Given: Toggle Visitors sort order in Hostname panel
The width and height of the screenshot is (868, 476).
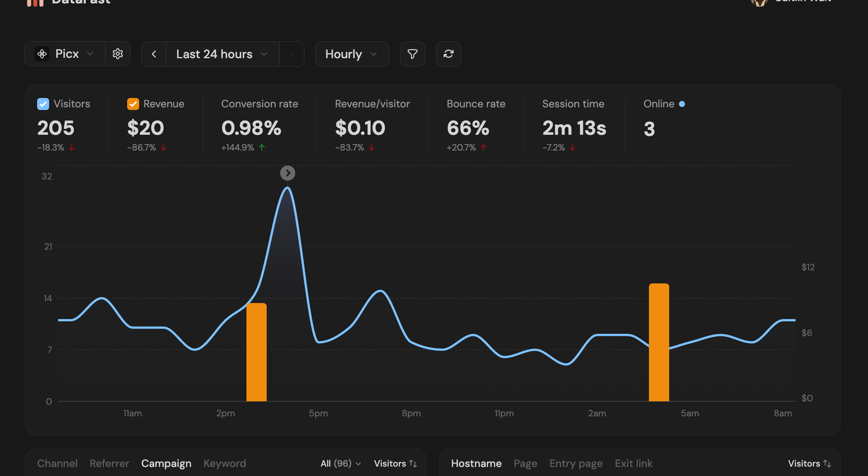Looking at the screenshot, I should (809, 464).
